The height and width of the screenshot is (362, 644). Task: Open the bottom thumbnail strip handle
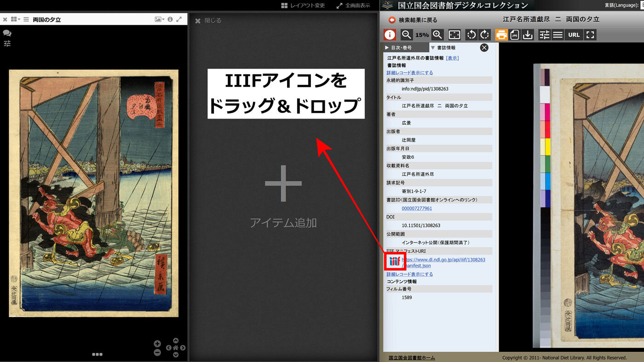[97, 354]
